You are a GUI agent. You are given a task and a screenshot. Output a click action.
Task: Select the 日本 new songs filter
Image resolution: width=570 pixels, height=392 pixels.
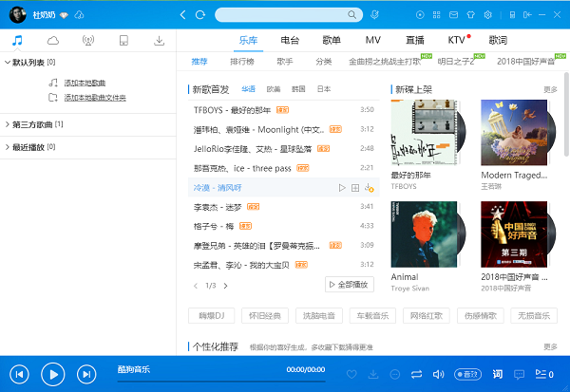click(324, 89)
